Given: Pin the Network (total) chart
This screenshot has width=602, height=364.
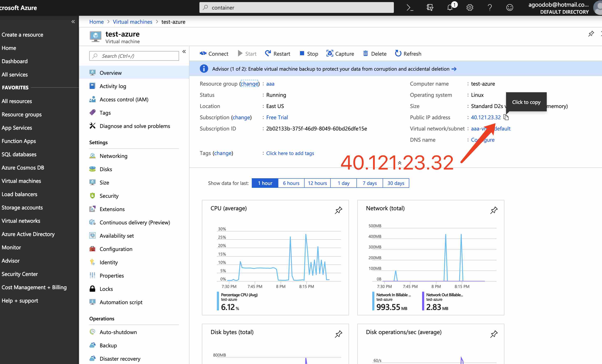Looking at the screenshot, I should (x=494, y=210).
